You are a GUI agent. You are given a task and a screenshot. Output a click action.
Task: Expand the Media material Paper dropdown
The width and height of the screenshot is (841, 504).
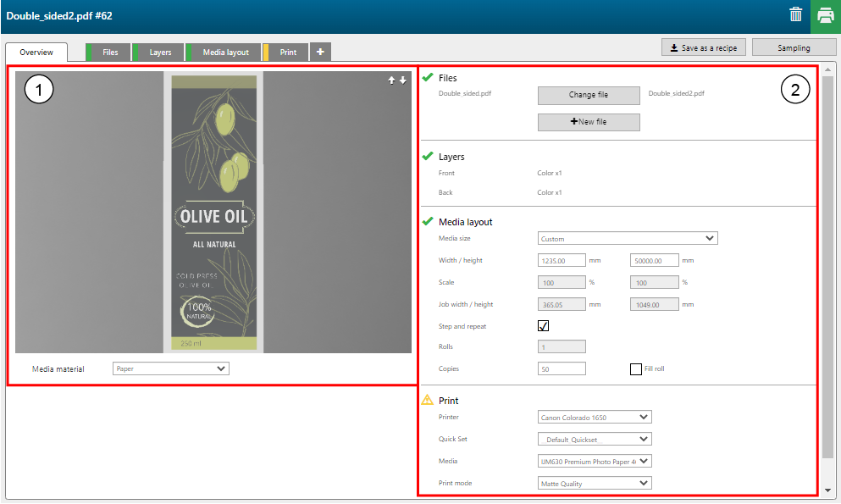pos(171,368)
